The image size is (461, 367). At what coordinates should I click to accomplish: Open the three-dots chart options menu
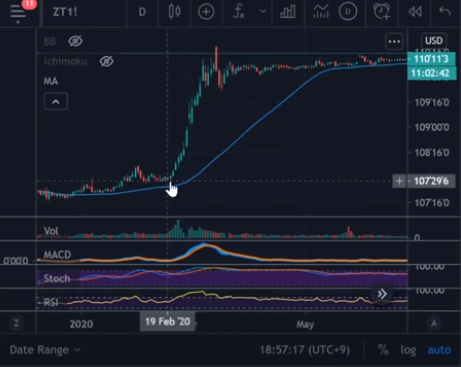tap(394, 42)
